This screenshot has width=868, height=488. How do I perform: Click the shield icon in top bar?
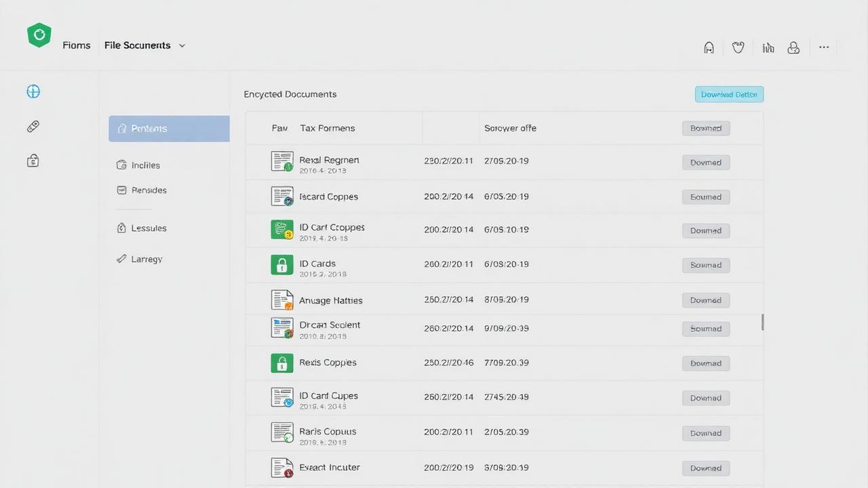tap(738, 47)
